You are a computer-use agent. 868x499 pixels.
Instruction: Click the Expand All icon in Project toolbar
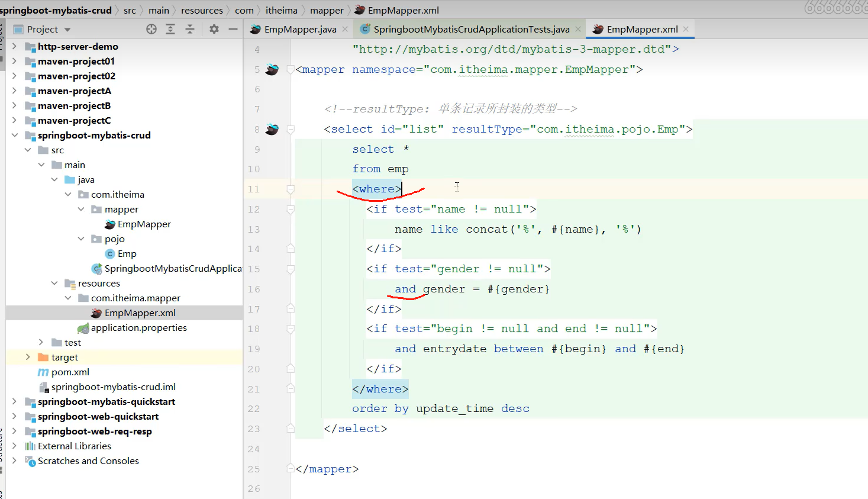tap(170, 29)
